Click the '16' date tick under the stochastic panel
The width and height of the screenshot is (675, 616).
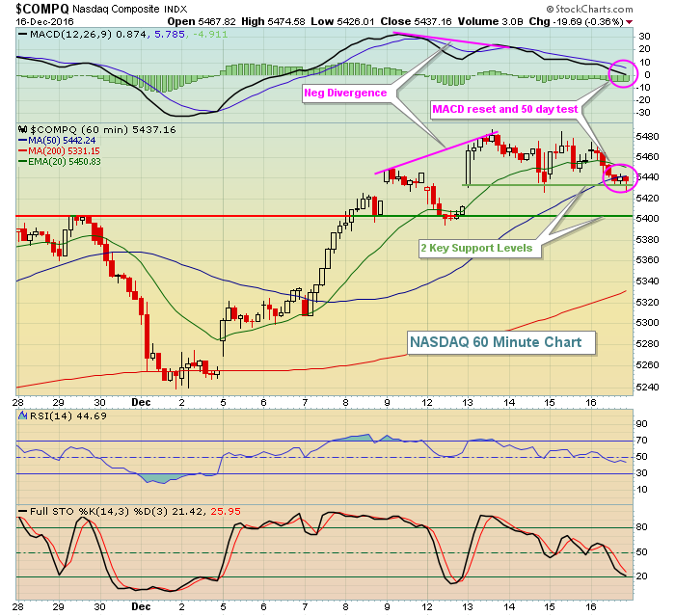pos(591,606)
